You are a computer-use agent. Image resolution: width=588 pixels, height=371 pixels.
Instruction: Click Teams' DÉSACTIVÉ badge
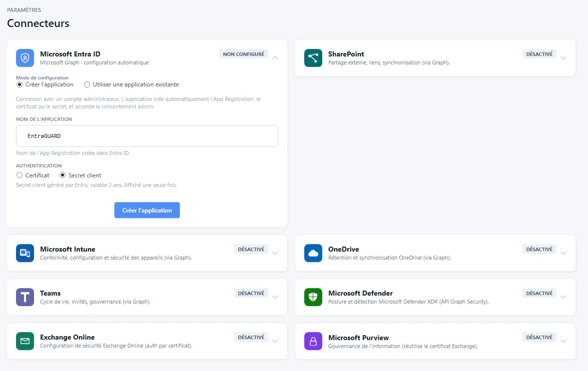[x=251, y=293]
